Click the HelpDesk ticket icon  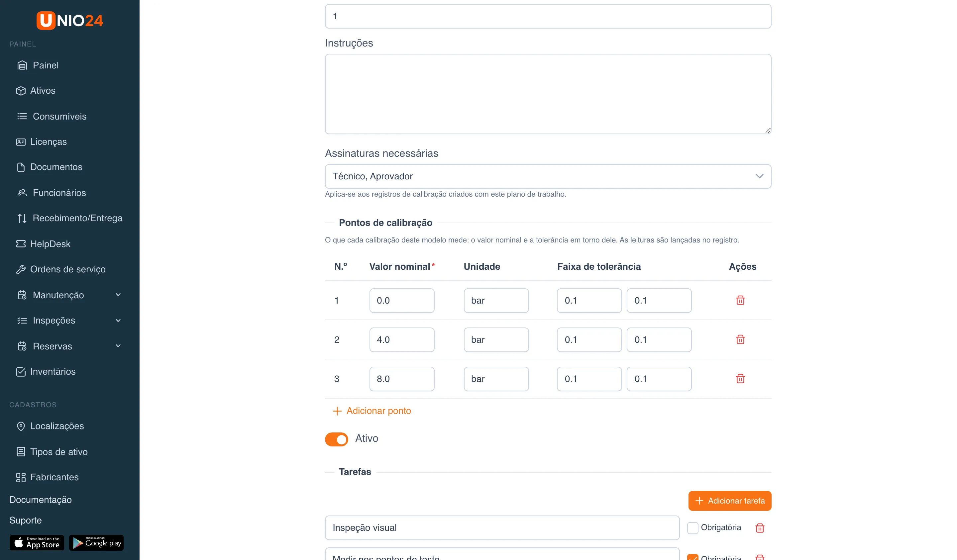coord(21,244)
